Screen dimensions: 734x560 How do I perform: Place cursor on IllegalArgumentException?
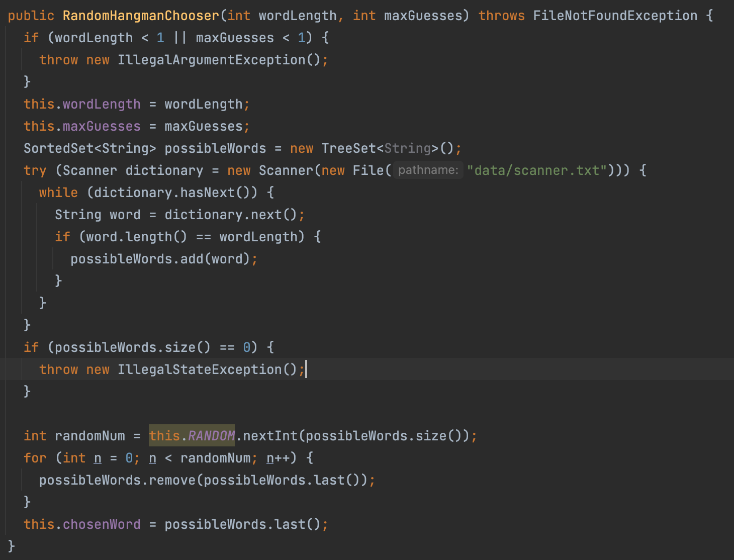pyautogui.click(x=211, y=60)
